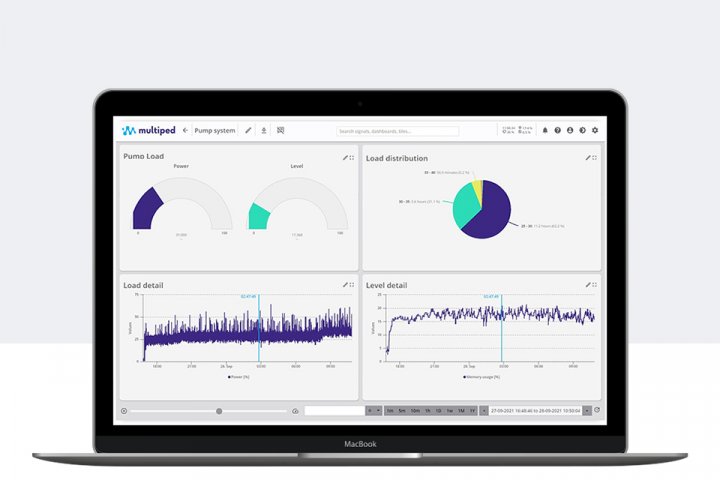Open the notifications bell
Image resolution: width=720 pixels, height=480 pixels.
click(545, 130)
